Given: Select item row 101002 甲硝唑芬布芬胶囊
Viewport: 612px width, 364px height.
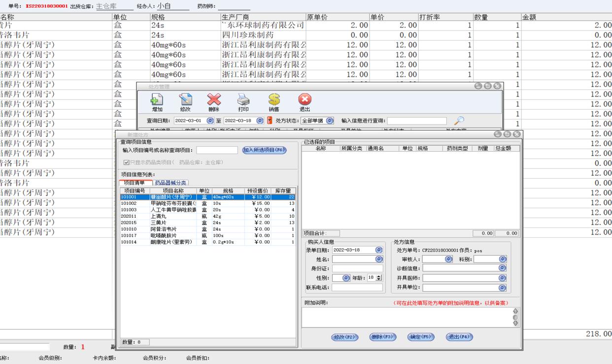Looking at the screenshot, I should (x=208, y=203).
